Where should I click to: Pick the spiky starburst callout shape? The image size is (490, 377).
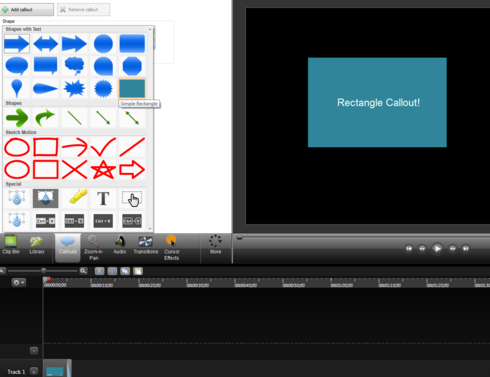74,88
